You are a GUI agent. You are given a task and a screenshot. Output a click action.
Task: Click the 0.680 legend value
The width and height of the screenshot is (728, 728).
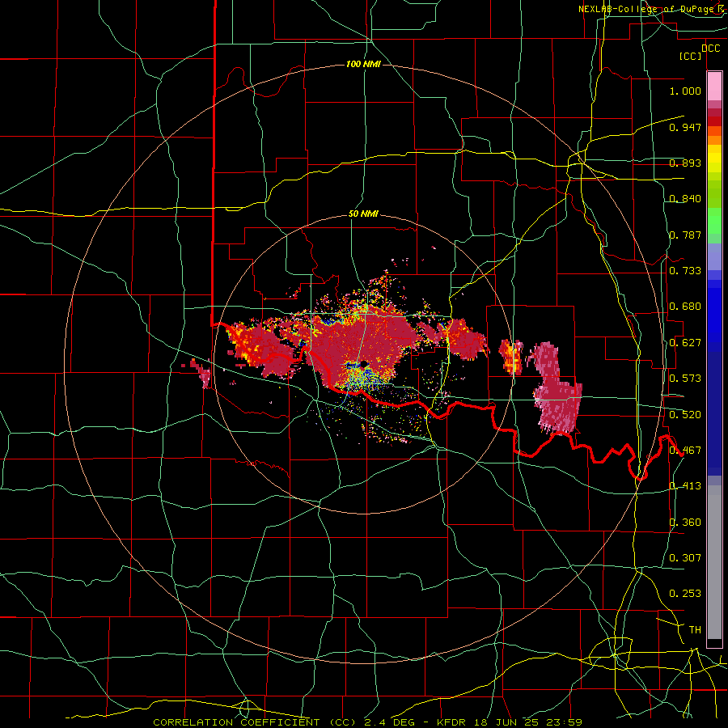685,307
